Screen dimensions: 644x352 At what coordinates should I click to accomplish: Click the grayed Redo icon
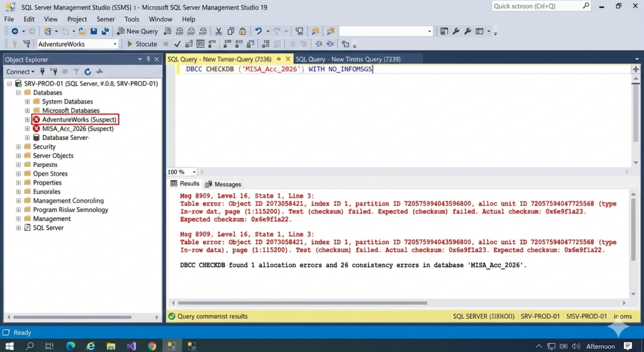(277, 31)
